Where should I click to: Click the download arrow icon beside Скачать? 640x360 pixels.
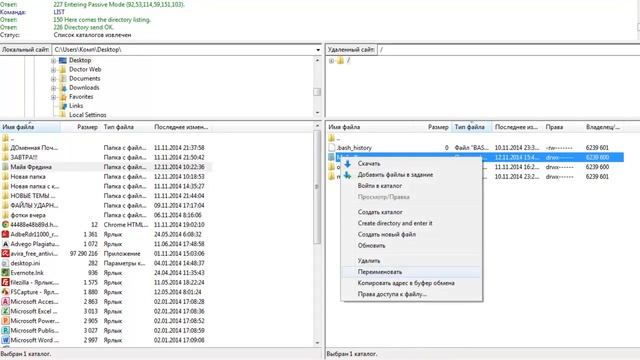click(x=347, y=164)
